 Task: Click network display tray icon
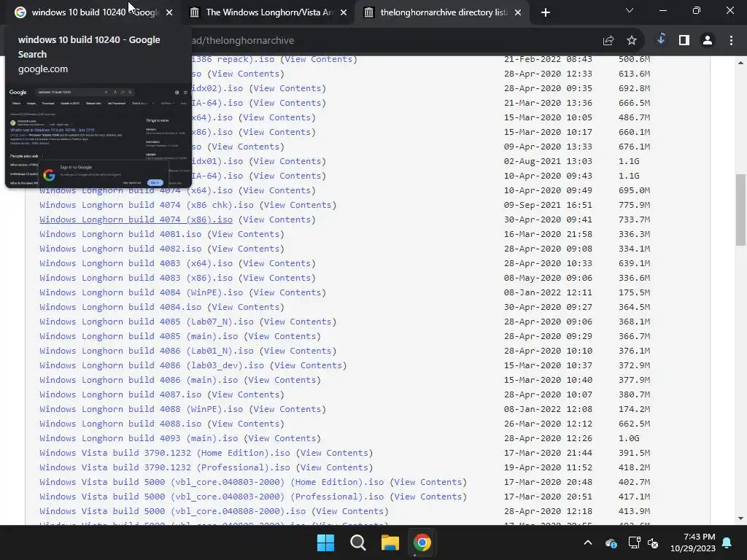pos(634,542)
